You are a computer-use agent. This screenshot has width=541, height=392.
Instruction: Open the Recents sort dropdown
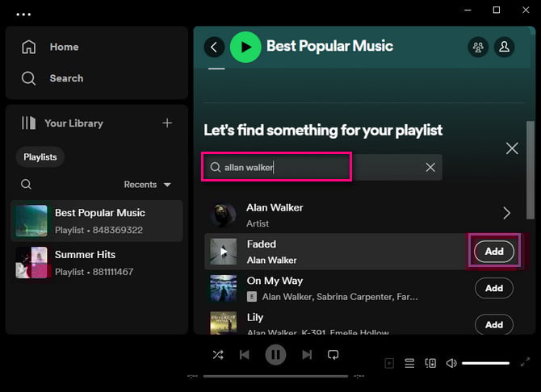coord(147,185)
